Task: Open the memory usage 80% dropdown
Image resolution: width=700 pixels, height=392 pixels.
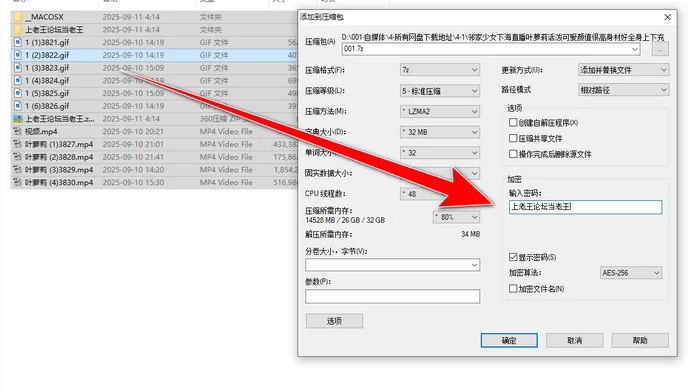Action: tap(456, 217)
